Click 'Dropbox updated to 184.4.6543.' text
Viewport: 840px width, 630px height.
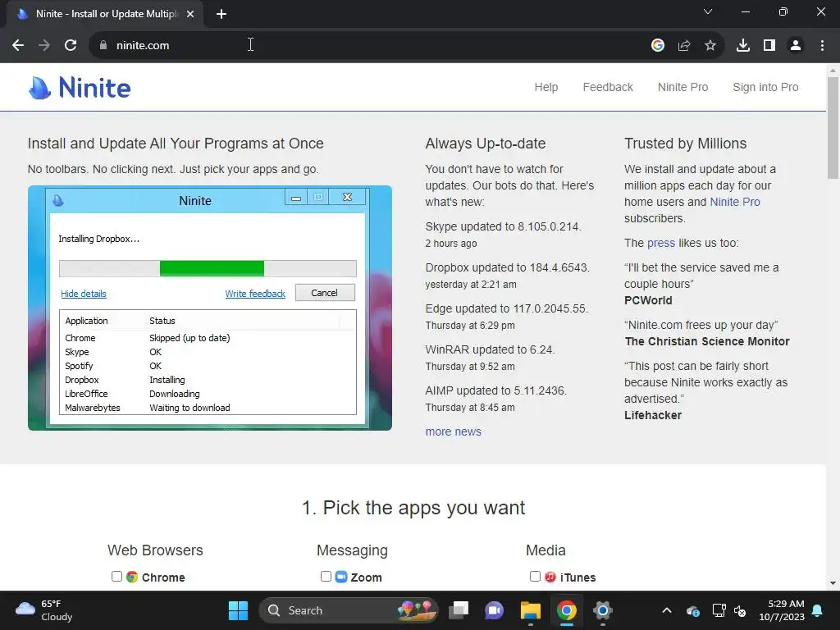click(507, 267)
